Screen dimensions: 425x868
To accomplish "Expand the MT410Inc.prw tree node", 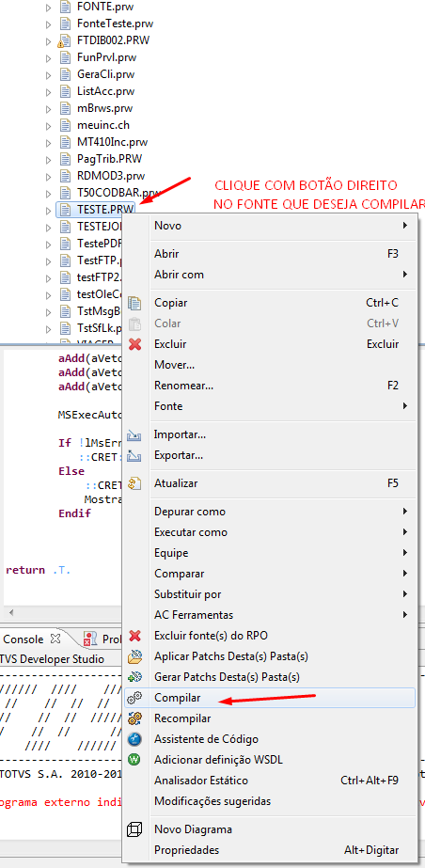I will pyautogui.click(x=49, y=142).
